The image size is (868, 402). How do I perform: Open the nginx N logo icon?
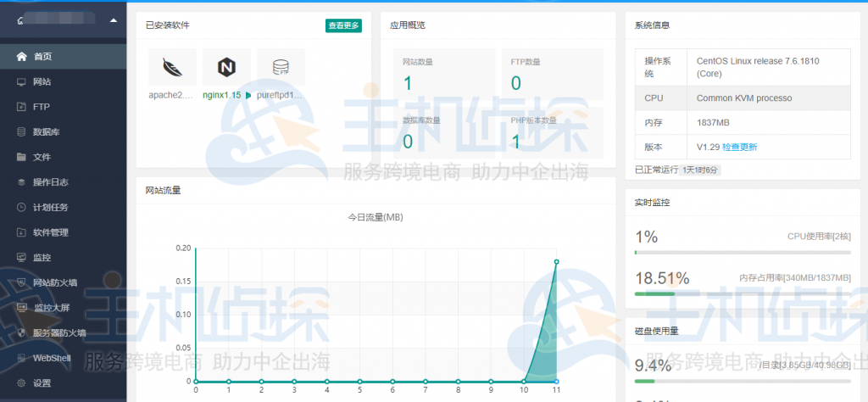click(226, 67)
